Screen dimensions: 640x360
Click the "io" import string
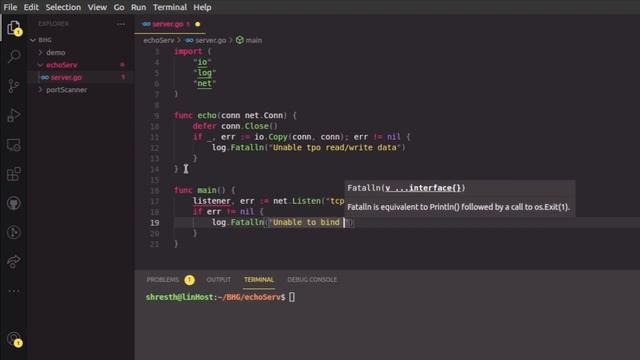click(x=202, y=62)
